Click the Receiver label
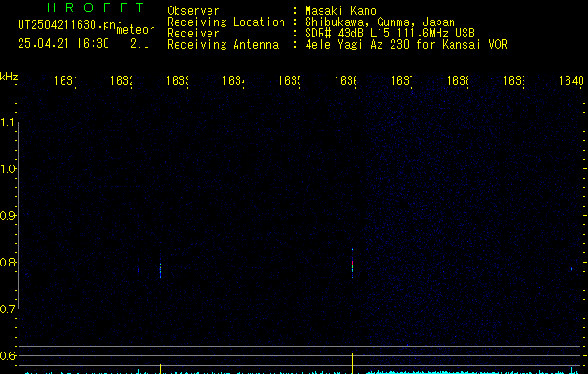588x374 pixels. pyautogui.click(x=194, y=34)
